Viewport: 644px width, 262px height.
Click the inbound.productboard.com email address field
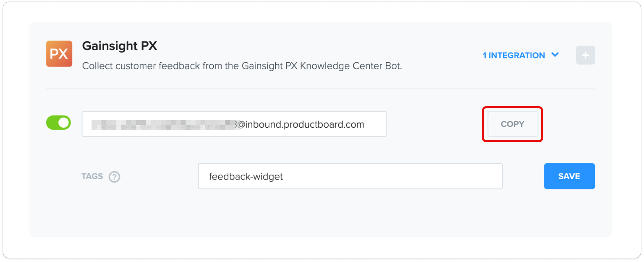pos(234,124)
